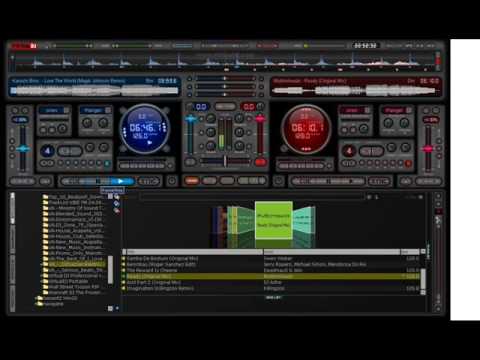Screen dimensions: 480x360
Task: Click the red 0.0 gain display
Action: tap(248, 107)
